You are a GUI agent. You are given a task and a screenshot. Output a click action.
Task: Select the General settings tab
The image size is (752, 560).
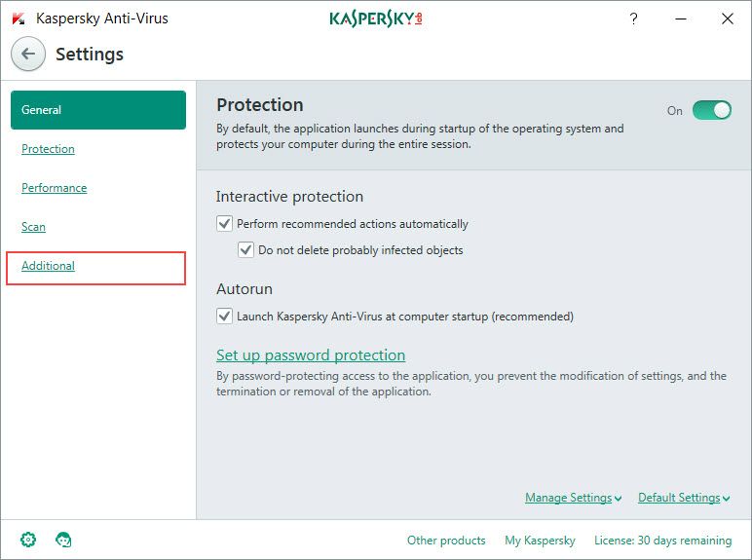(x=98, y=110)
